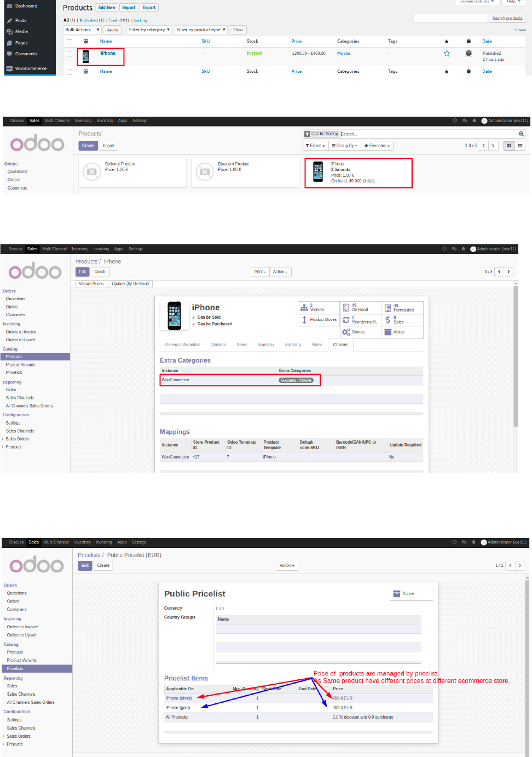Open 'Filter by product type' dropdown
532x757 pixels.
201,30
